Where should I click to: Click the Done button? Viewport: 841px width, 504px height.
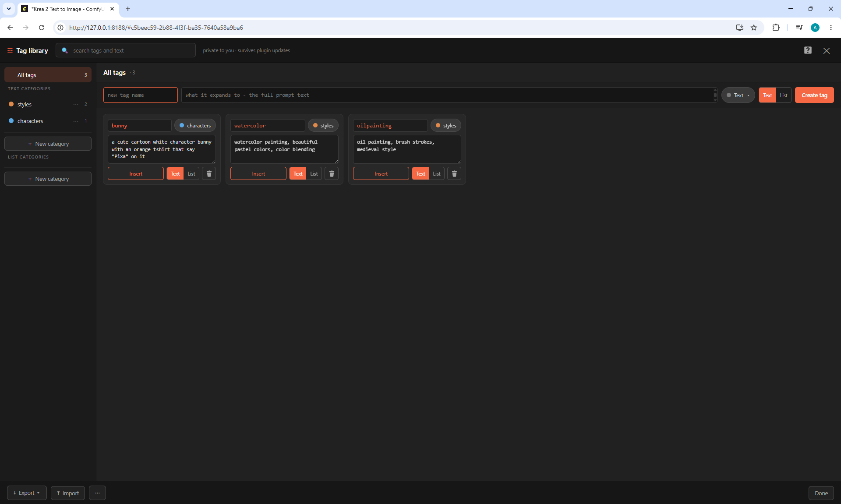click(x=821, y=493)
